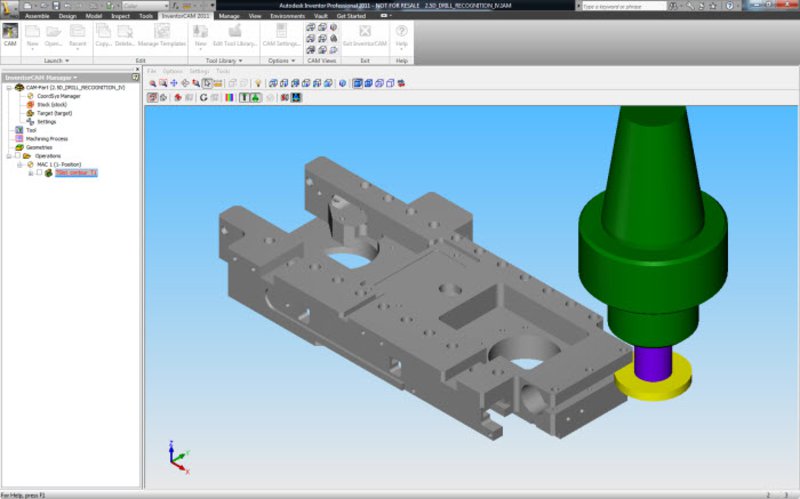Click the light bulb icon in the view toolbar
Image resolution: width=800 pixels, height=499 pixels.
click(x=257, y=83)
